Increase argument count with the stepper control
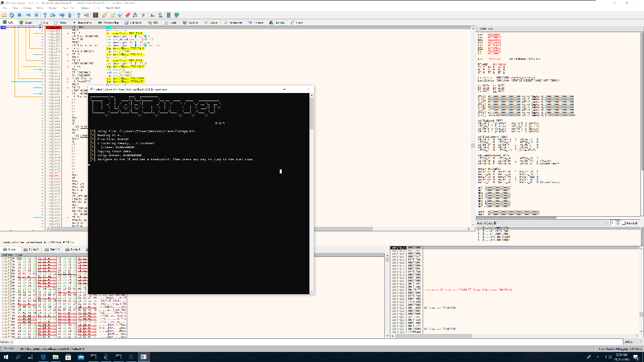 [x=617, y=221]
